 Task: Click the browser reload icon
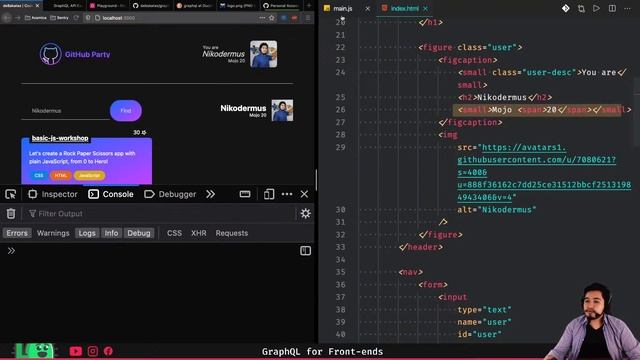76,18
